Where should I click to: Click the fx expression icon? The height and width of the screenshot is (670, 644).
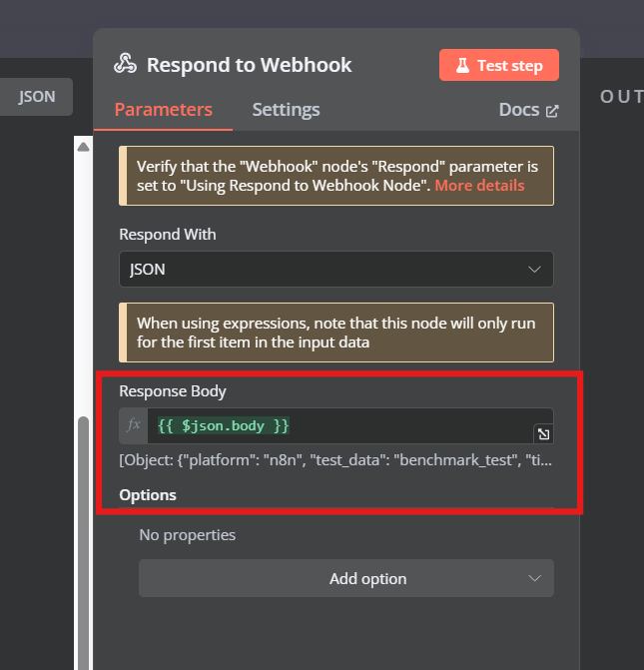point(134,425)
